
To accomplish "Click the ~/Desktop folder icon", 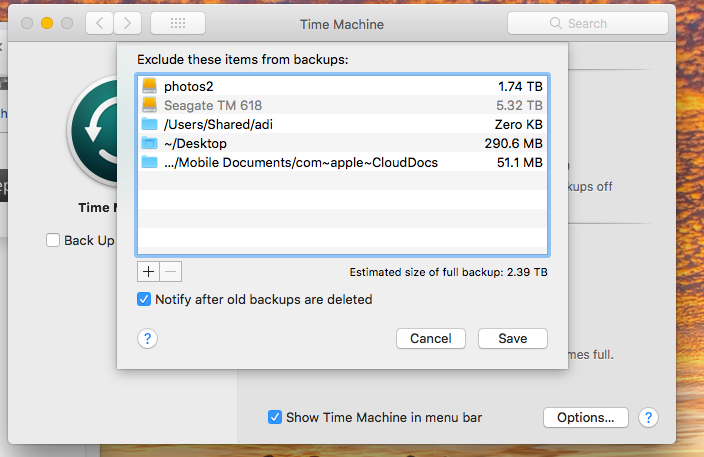I will point(150,143).
